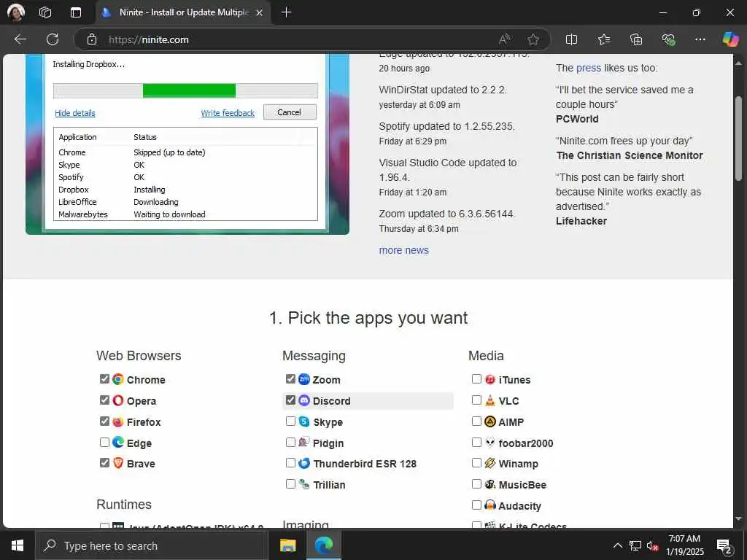Open the Windows Start menu
Screen dimensions: 747x560
(x=18, y=545)
